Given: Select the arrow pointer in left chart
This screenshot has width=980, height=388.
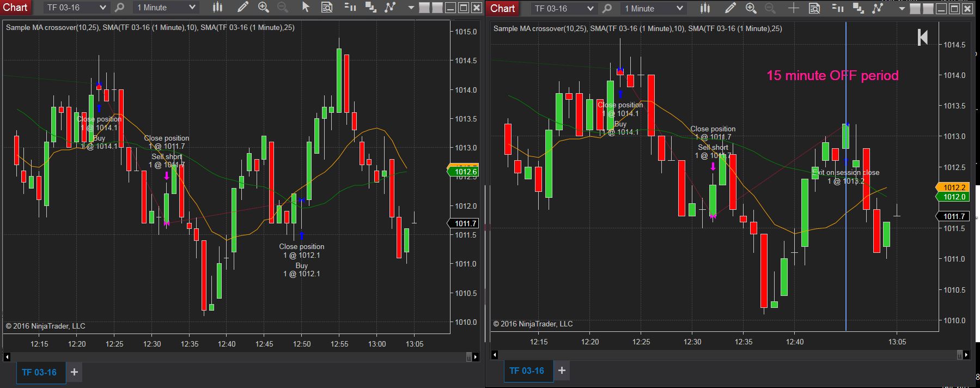Looking at the screenshot, I should [305, 8].
